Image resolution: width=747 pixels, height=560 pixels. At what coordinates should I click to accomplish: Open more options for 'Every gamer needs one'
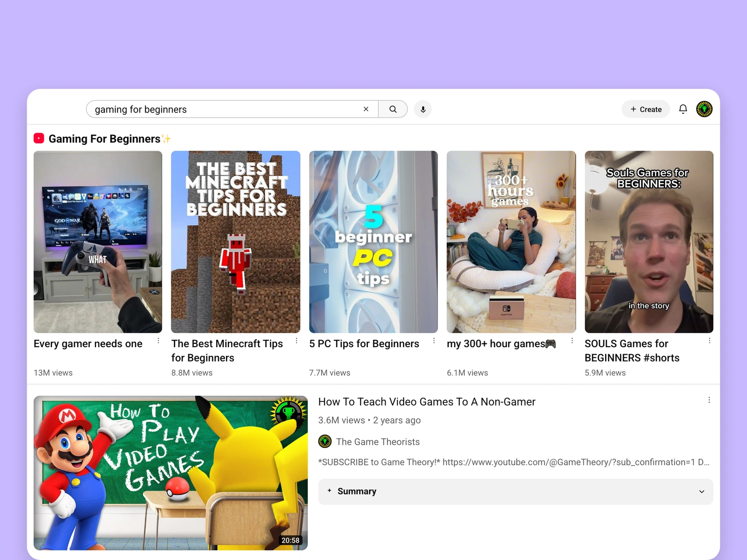coord(158,341)
